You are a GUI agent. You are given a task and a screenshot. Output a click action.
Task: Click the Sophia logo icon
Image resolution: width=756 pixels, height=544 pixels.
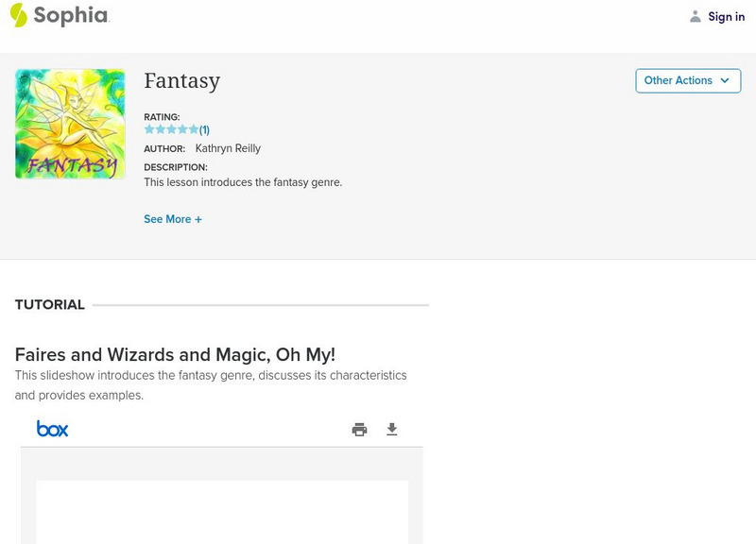pos(18,15)
